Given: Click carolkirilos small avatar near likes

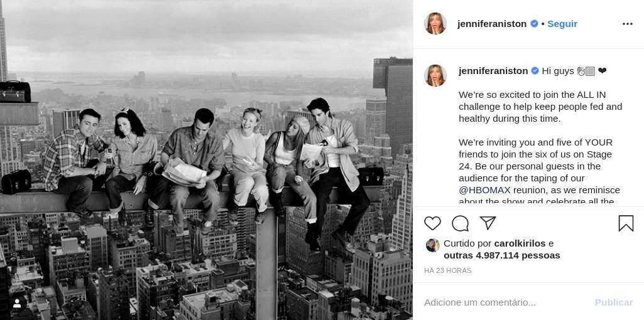Looking at the screenshot, I should 432,245.
